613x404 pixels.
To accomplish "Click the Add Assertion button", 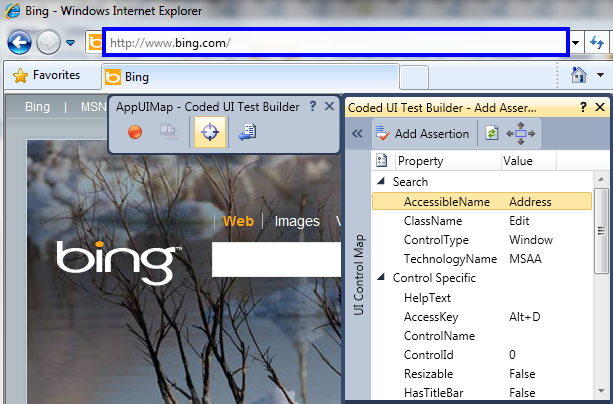I will point(422,134).
